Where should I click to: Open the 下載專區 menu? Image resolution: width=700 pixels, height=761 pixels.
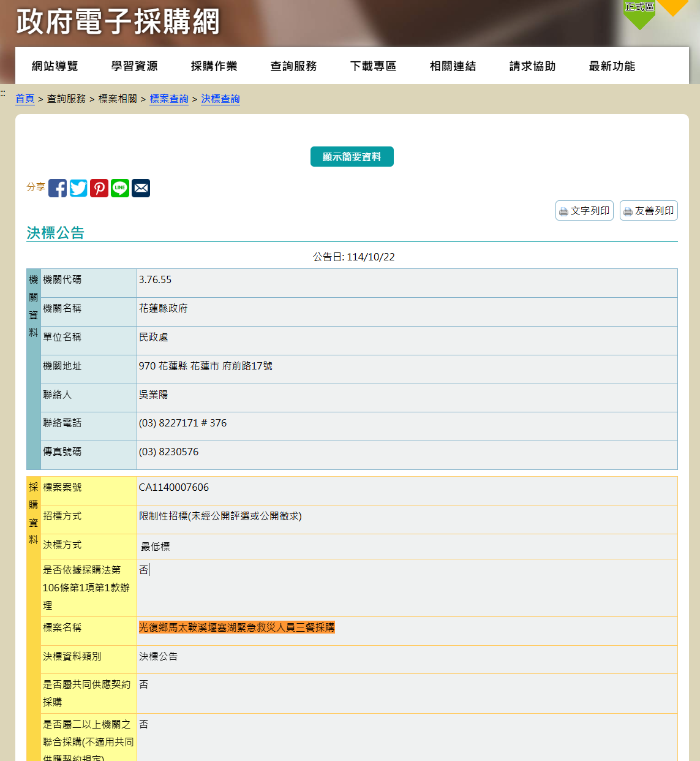click(x=374, y=66)
